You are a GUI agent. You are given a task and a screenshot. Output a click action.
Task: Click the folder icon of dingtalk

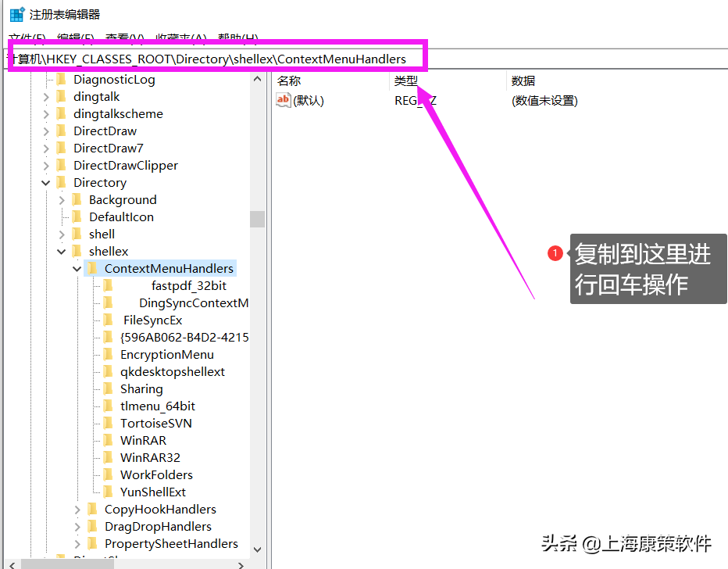point(61,97)
